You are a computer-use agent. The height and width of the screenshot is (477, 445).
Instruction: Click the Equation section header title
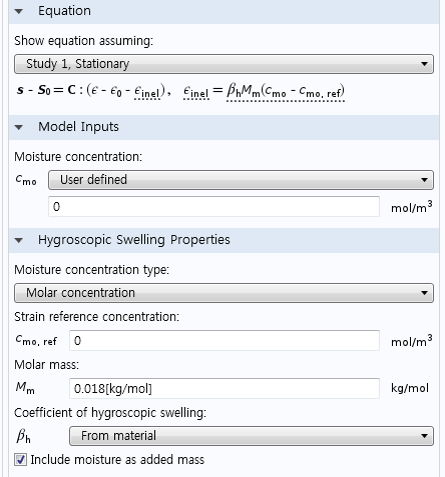point(64,11)
